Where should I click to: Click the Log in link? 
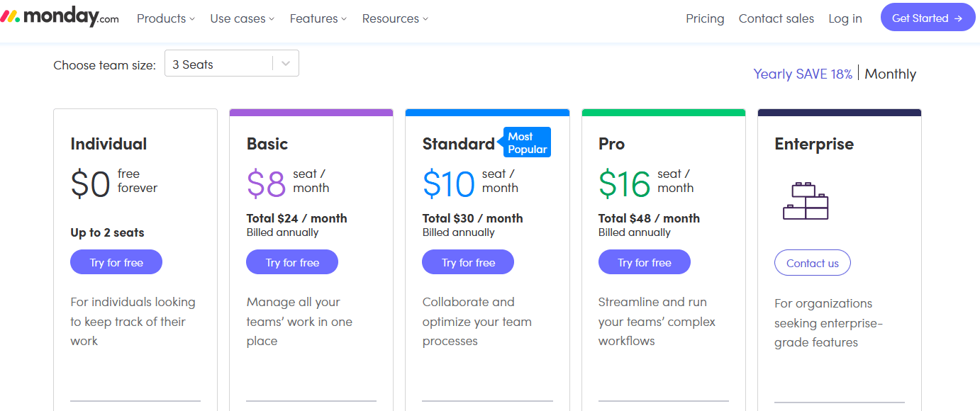(x=845, y=18)
